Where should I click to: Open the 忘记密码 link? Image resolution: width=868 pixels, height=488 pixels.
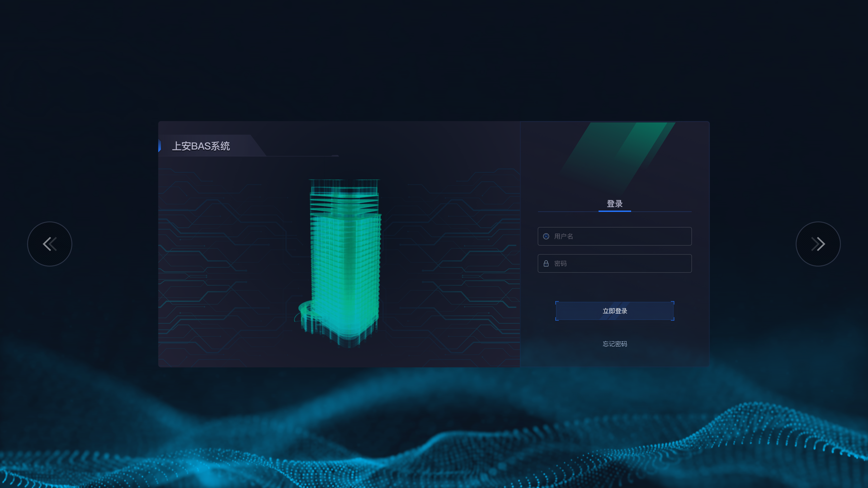(x=615, y=344)
